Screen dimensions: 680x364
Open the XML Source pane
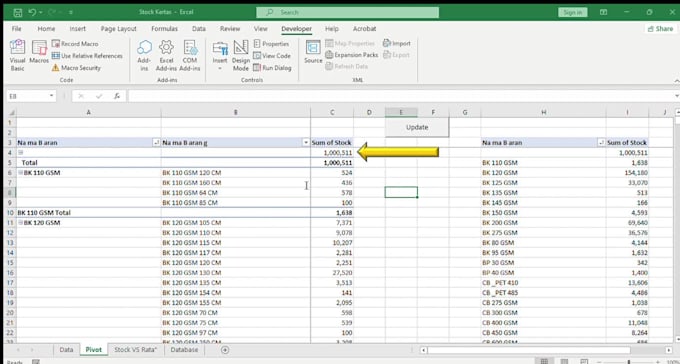(x=313, y=52)
